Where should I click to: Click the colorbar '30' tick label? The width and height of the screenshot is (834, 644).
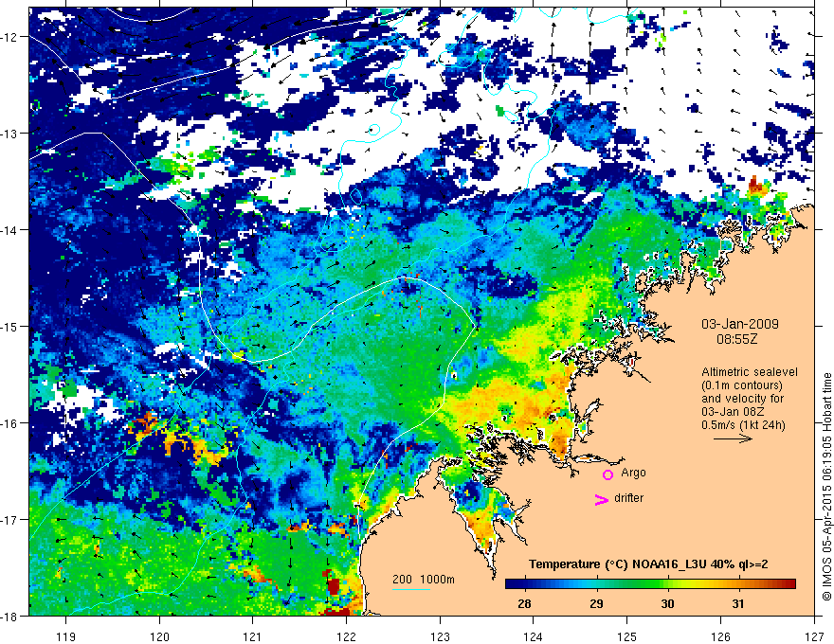point(667,604)
